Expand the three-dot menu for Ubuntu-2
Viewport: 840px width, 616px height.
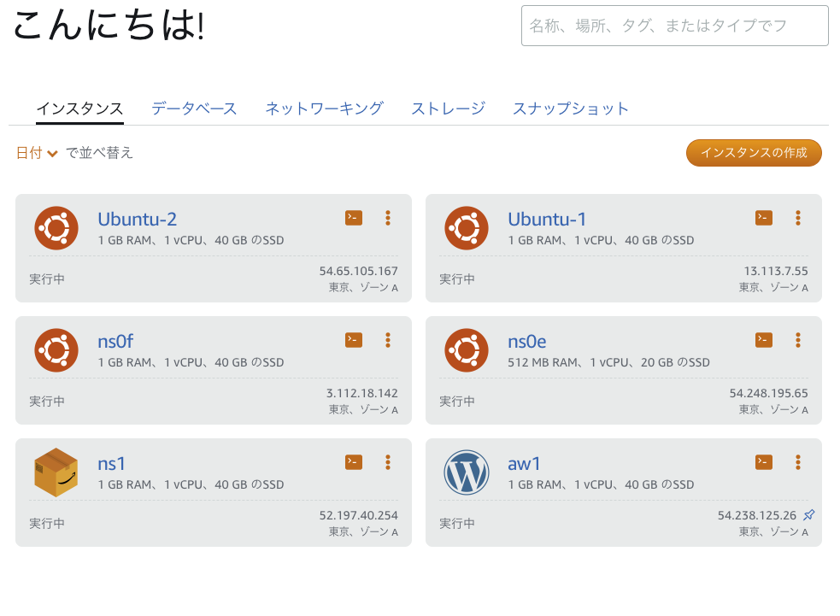388,218
